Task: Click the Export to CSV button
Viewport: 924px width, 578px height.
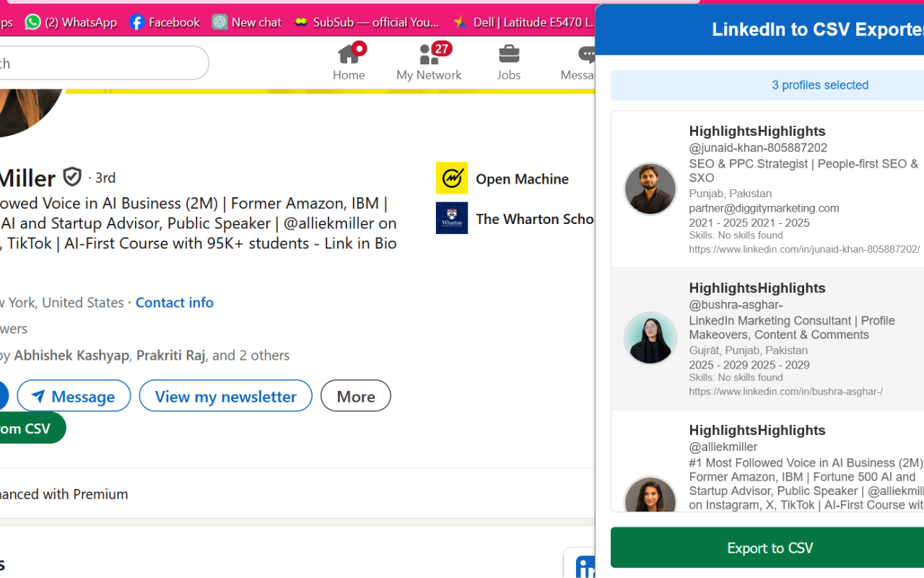Action: pyautogui.click(x=767, y=548)
